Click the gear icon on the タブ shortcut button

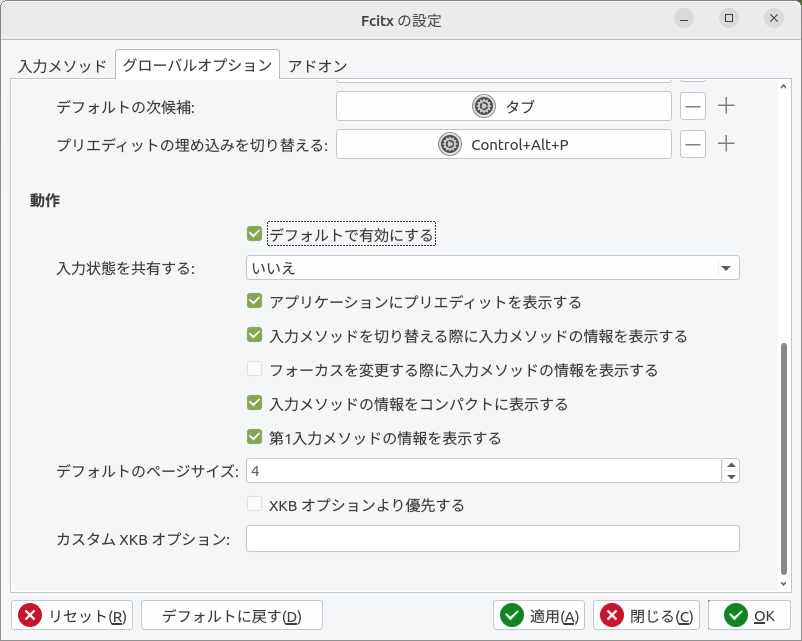pyautogui.click(x=484, y=106)
